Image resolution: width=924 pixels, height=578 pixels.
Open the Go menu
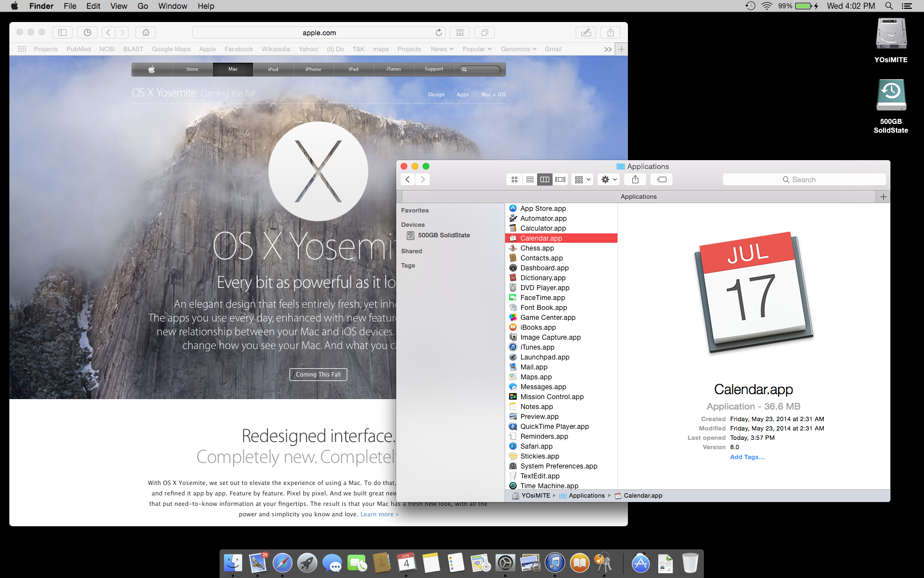[x=143, y=6]
